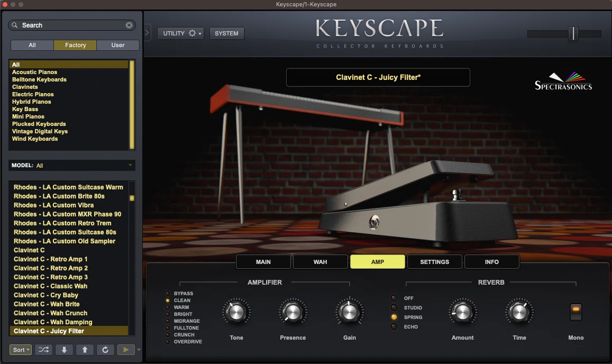Click the amplifier Tone knob
Viewport: 612px width, 364px height.
point(236,312)
